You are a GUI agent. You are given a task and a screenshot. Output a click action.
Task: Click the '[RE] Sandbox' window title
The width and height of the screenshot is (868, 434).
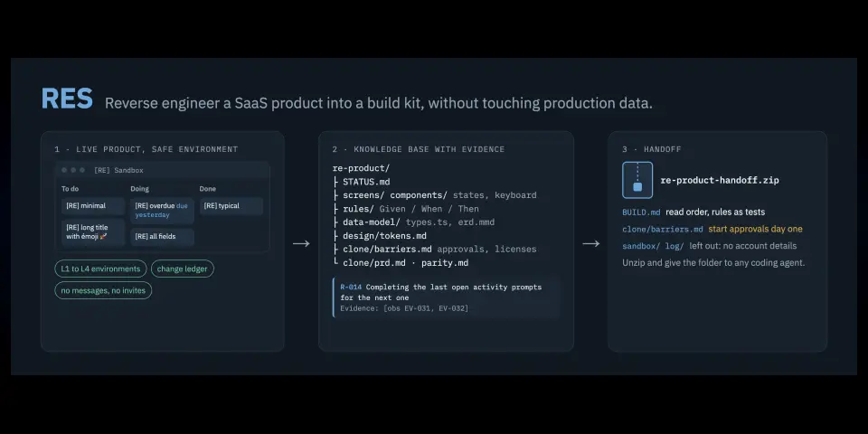click(x=118, y=171)
